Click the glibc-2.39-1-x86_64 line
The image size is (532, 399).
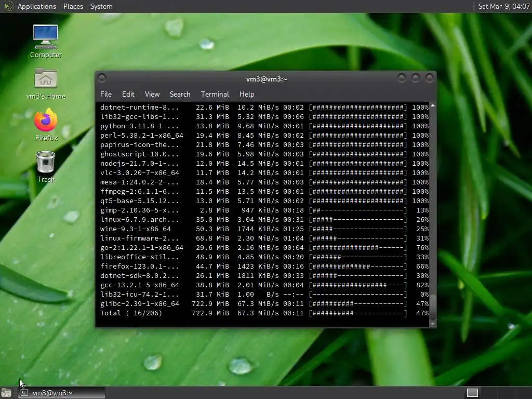264,303
